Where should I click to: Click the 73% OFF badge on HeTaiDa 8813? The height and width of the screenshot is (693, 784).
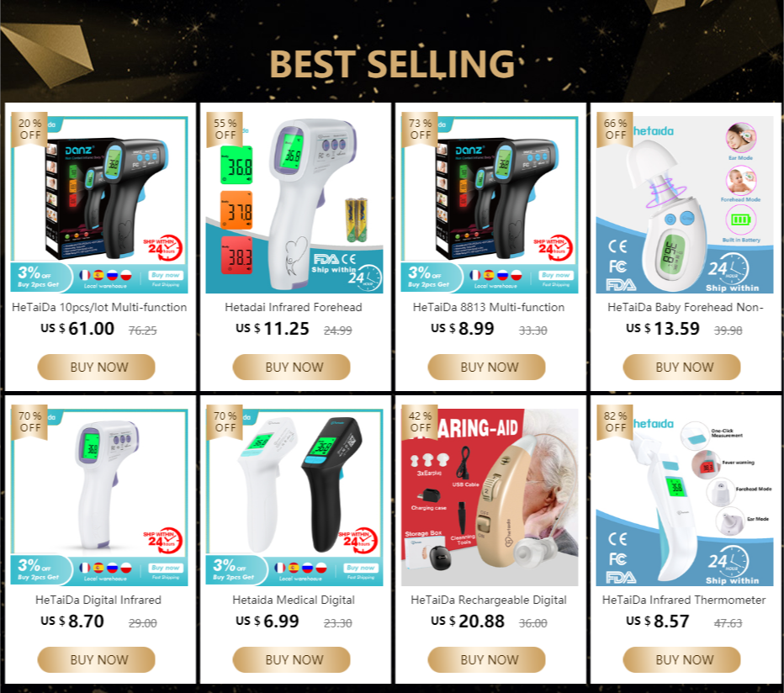pyautogui.click(x=420, y=130)
